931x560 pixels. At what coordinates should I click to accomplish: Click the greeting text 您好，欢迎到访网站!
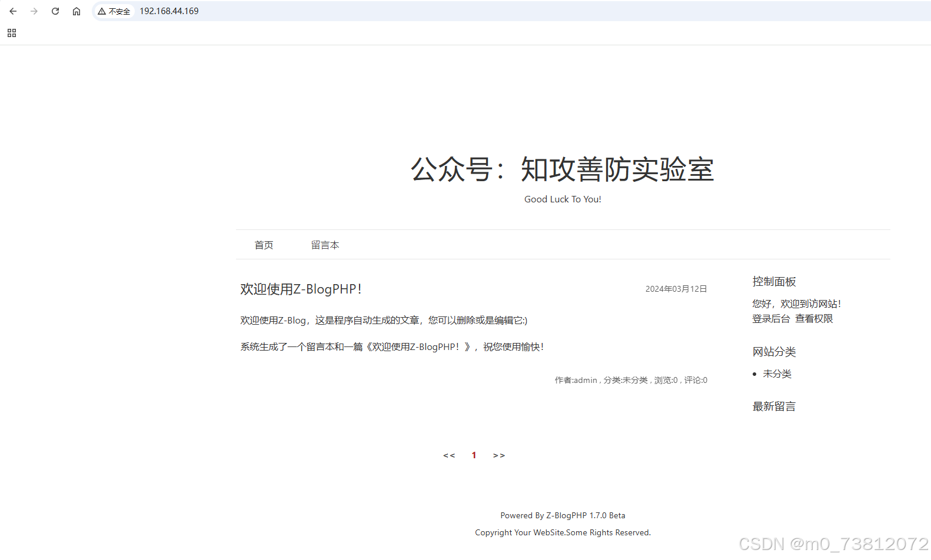pos(796,304)
